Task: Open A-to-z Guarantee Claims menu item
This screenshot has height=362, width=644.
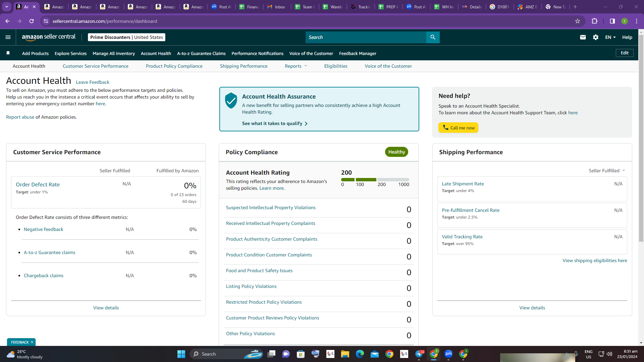Action: click(201, 53)
